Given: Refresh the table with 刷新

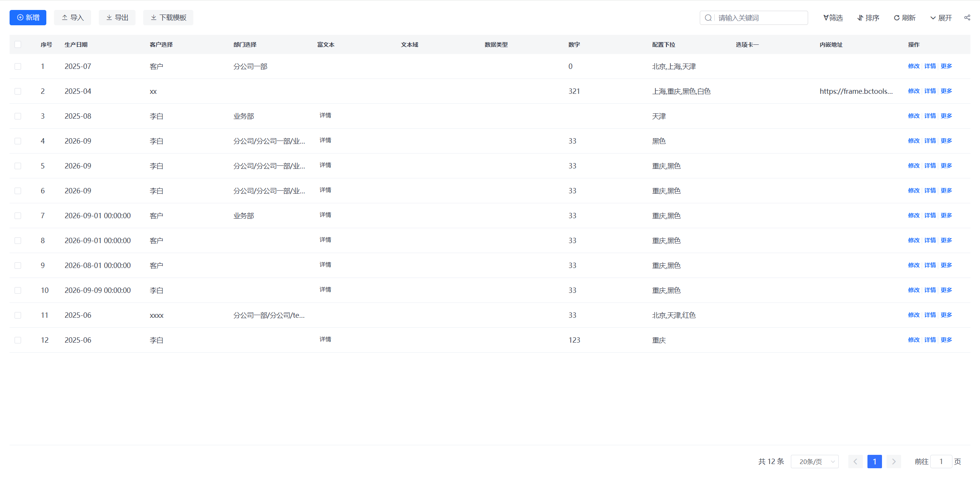Looking at the screenshot, I should (904, 18).
